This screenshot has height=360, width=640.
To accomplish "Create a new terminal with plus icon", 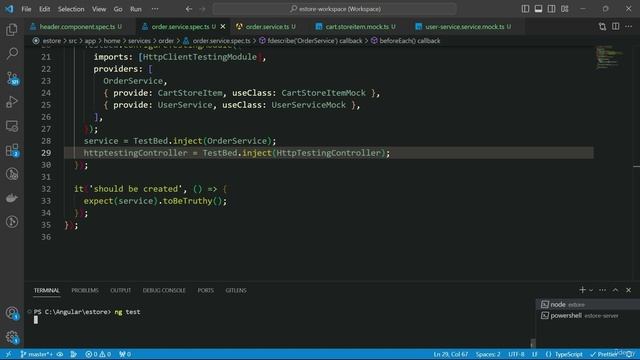I will click(x=582, y=290).
